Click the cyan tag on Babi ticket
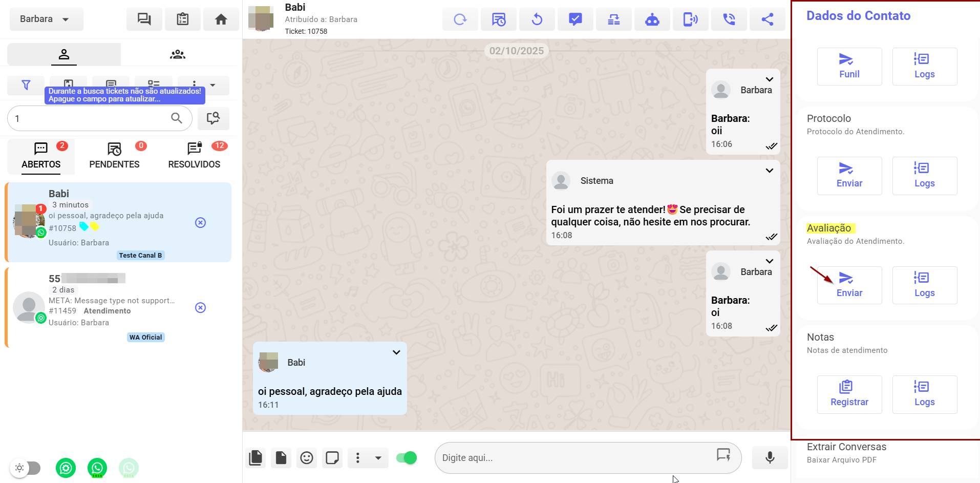This screenshot has width=980, height=483. [83, 226]
